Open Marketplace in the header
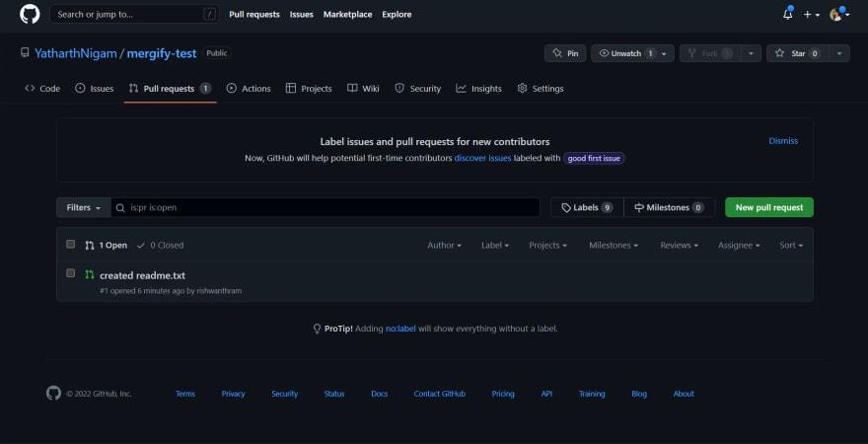Viewport: 868px width, 444px height. pos(347,15)
